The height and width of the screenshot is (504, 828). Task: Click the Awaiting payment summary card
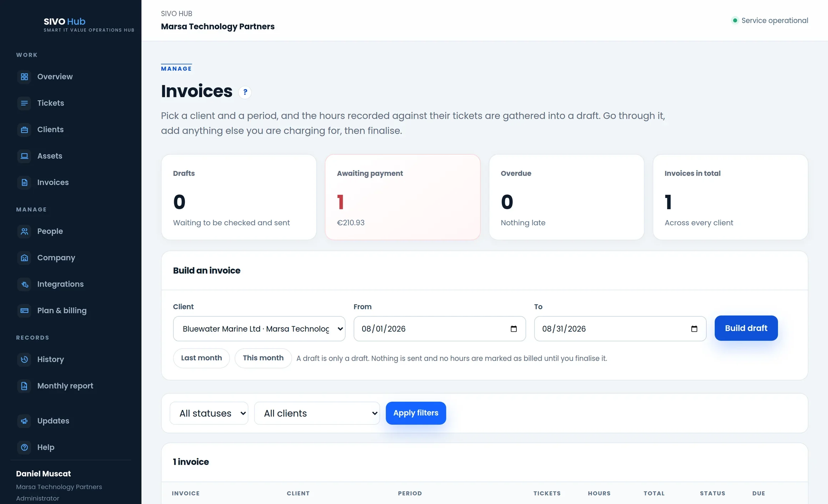coord(403,197)
